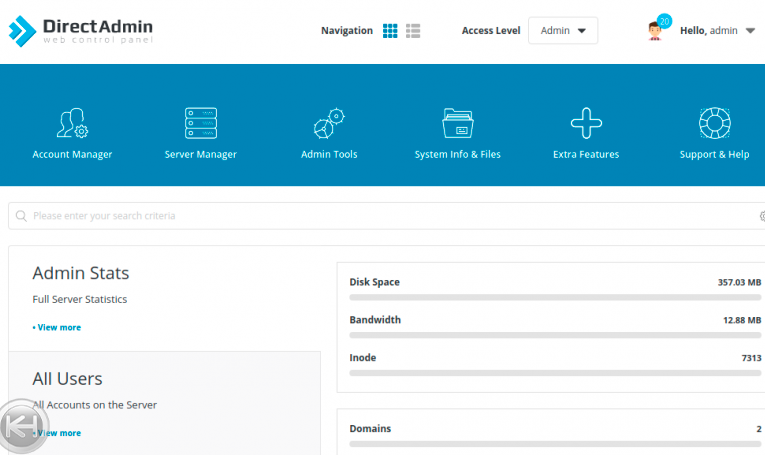Open the Support & Help lifebuoy icon
The width and height of the screenshot is (765, 457).
click(x=714, y=124)
